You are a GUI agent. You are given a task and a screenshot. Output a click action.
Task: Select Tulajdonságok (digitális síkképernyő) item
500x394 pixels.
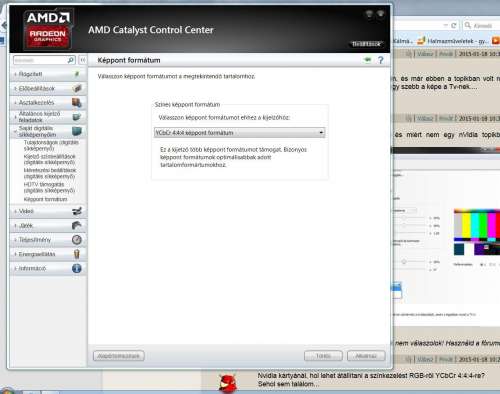tap(51, 145)
